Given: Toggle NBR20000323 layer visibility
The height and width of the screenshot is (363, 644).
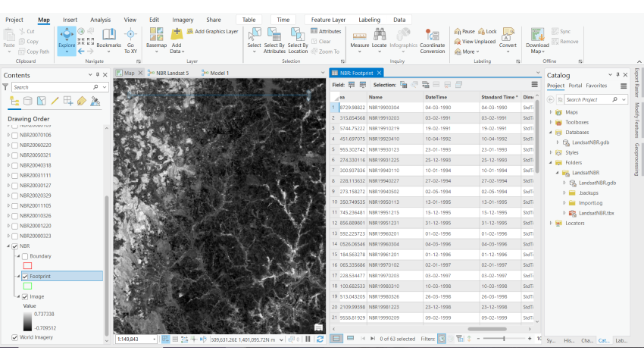Looking at the screenshot, I should (15, 236).
